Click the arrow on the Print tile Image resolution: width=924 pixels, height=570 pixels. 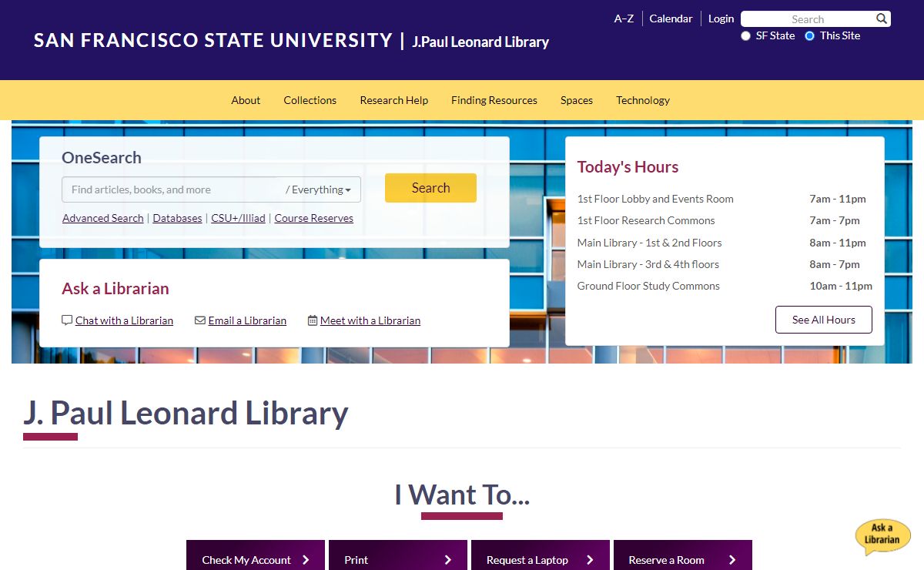click(x=448, y=560)
